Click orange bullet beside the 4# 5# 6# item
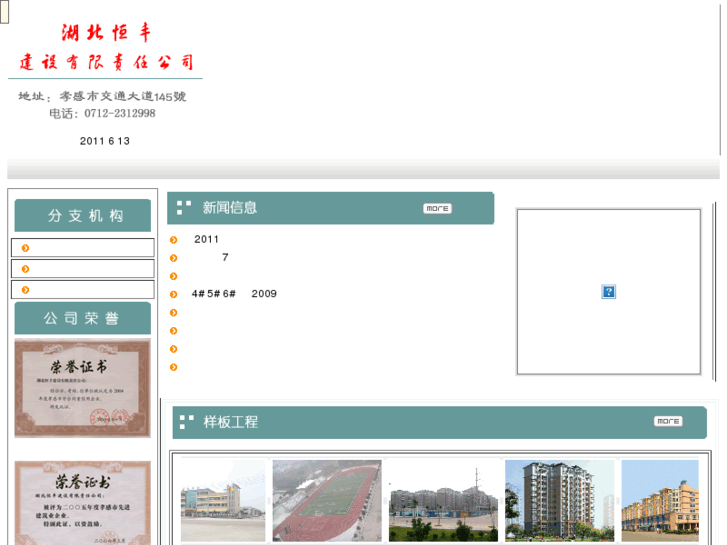This screenshot has width=727, height=545. click(173, 295)
